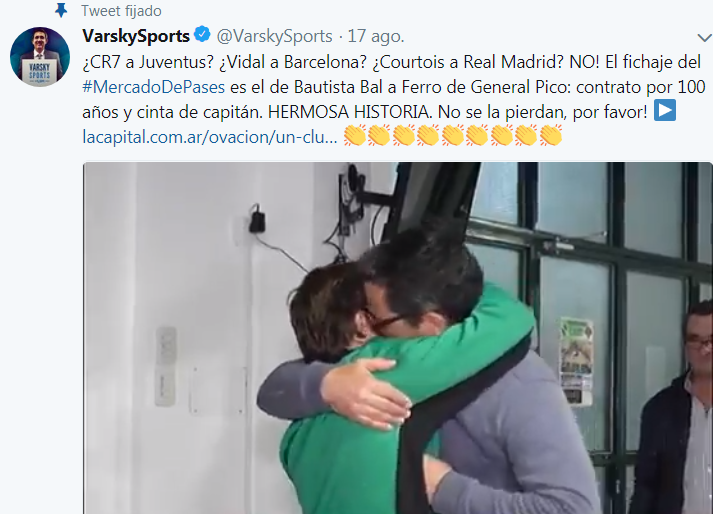
Task: Click the man at video's right edge
Action: (675, 409)
